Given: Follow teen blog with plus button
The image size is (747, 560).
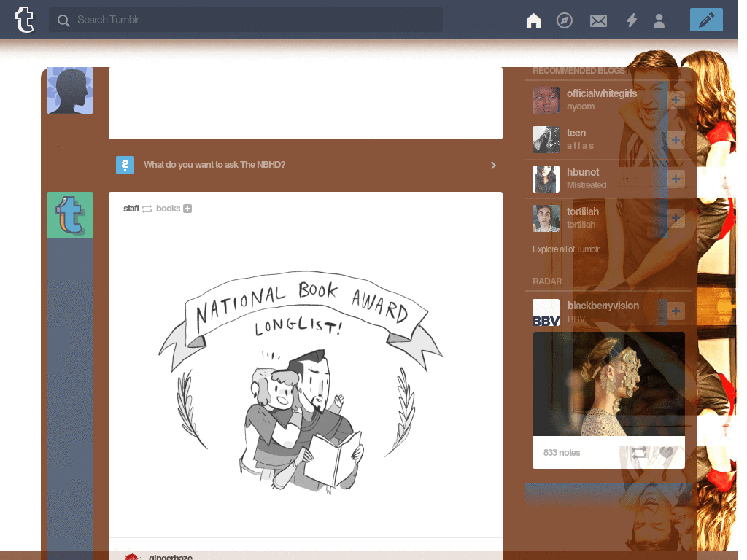Looking at the screenshot, I should point(676,139).
